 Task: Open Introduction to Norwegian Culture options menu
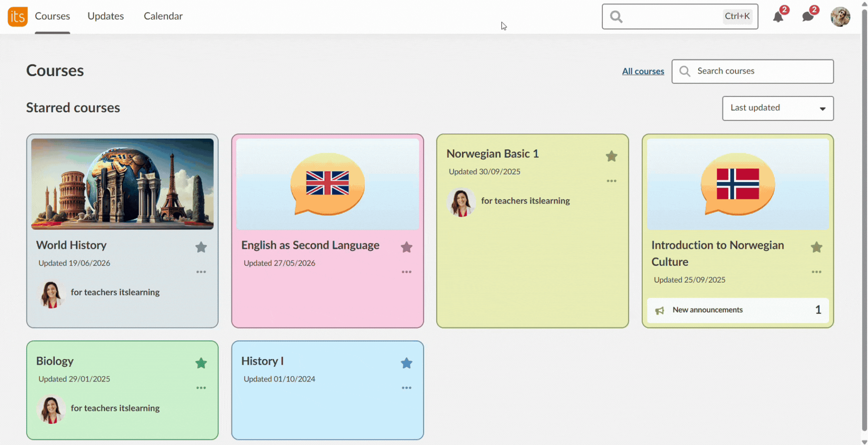(816, 272)
